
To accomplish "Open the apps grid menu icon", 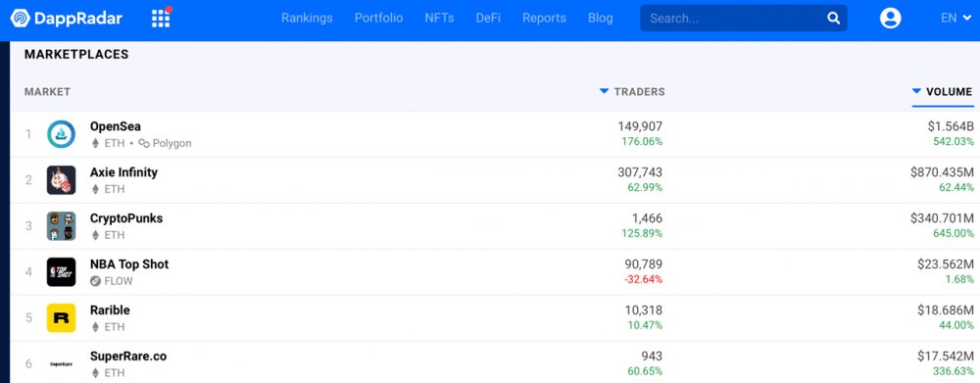I will [161, 18].
